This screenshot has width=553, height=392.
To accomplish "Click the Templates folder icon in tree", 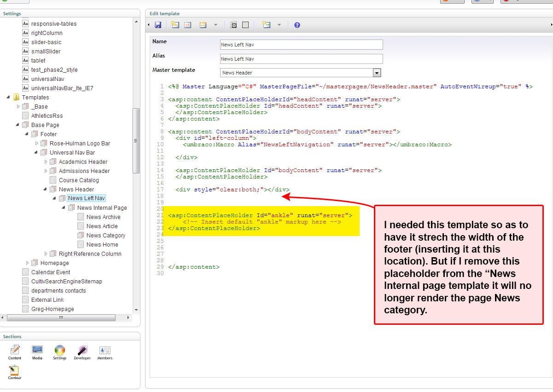I will click(17, 97).
